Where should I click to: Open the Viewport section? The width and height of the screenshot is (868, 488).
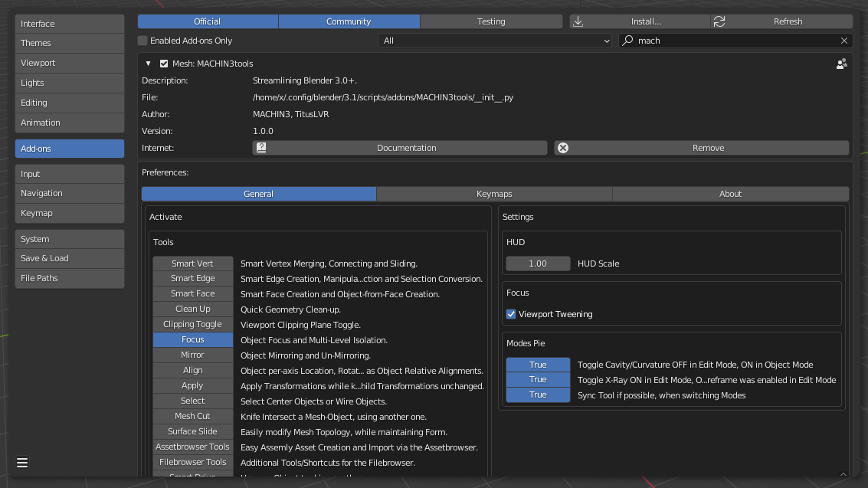click(x=70, y=63)
